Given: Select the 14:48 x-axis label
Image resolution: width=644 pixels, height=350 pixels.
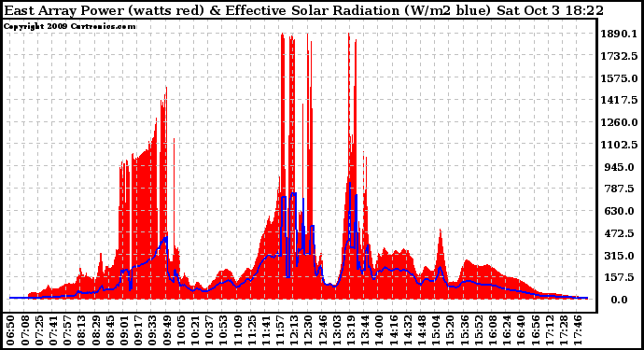Looking at the screenshot, I should pos(422,329).
